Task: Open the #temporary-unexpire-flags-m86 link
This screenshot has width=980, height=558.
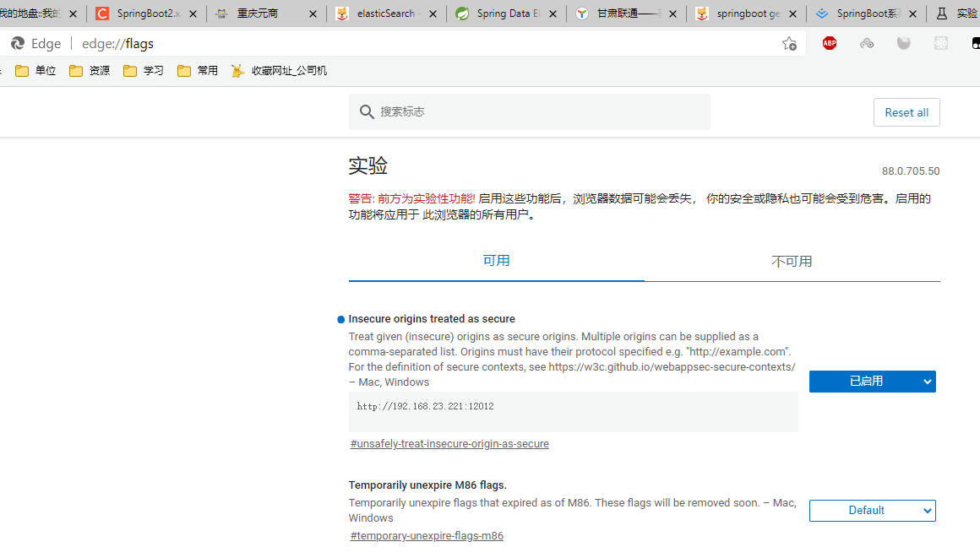Action: 427,535
